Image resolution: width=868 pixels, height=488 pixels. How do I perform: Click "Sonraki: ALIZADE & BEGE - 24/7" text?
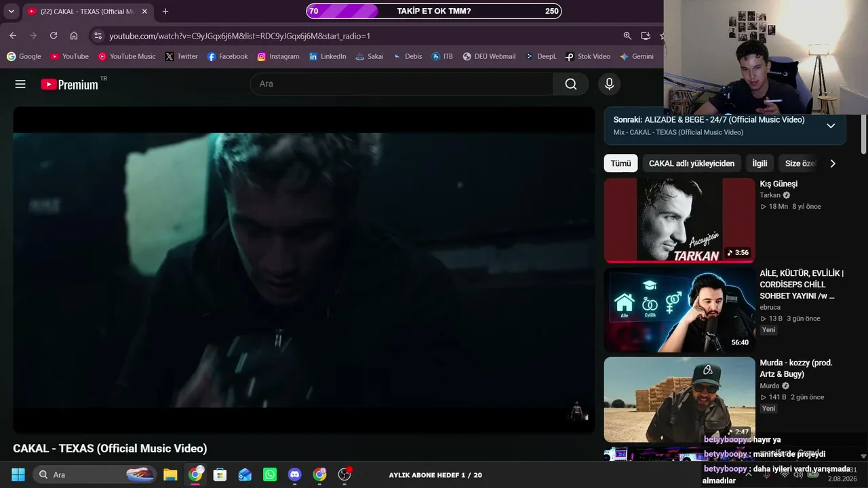[709, 120]
